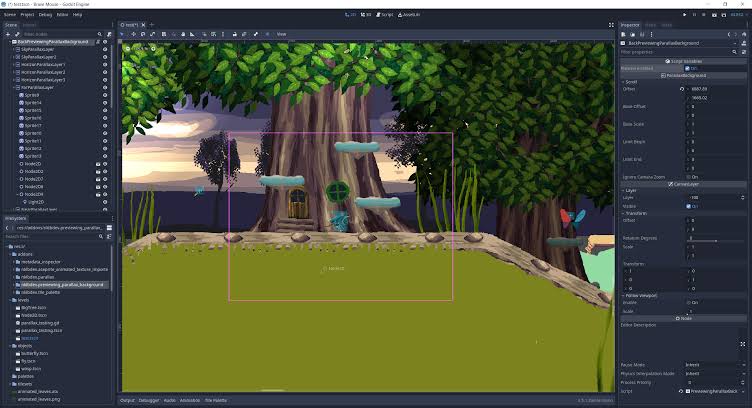Viewport: 752px width, 408px height.
Task: Play the project
Action: pyautogui.click(x=684, y=15)
